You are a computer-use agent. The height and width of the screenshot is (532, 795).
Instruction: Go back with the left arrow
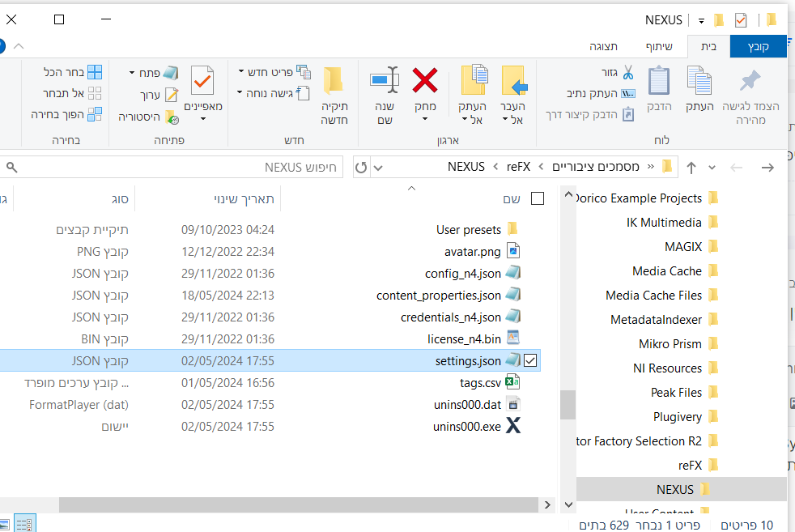pyautogui.click(x=736, y=168)
